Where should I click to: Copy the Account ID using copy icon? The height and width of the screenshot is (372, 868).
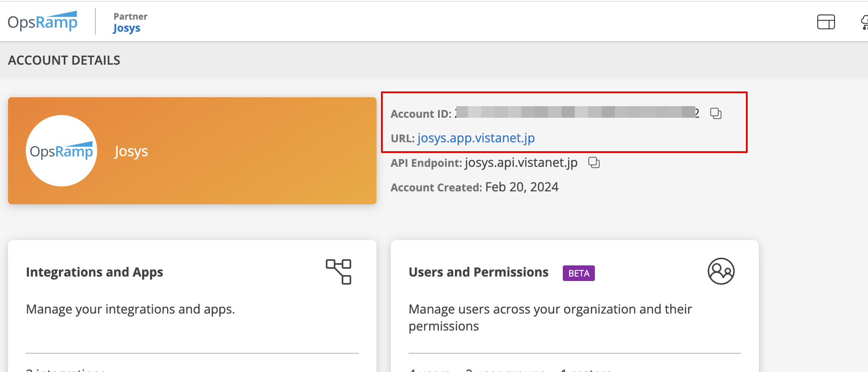point(716,113)
